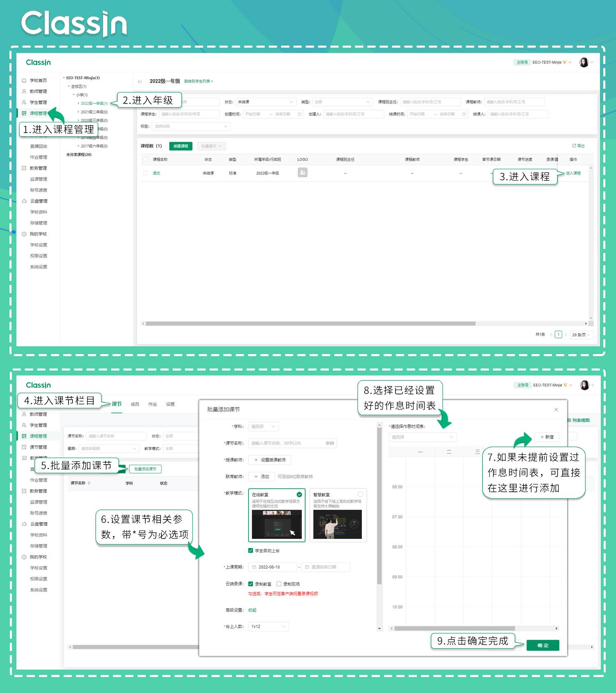Uncheck 录制教室 checkbox

pyautogui.click(x=251, y=584)
